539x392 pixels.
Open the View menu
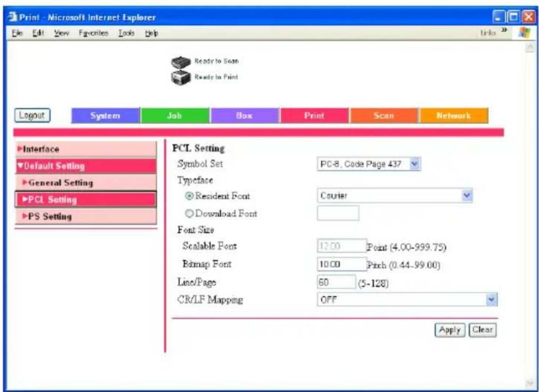click(62, 33)
